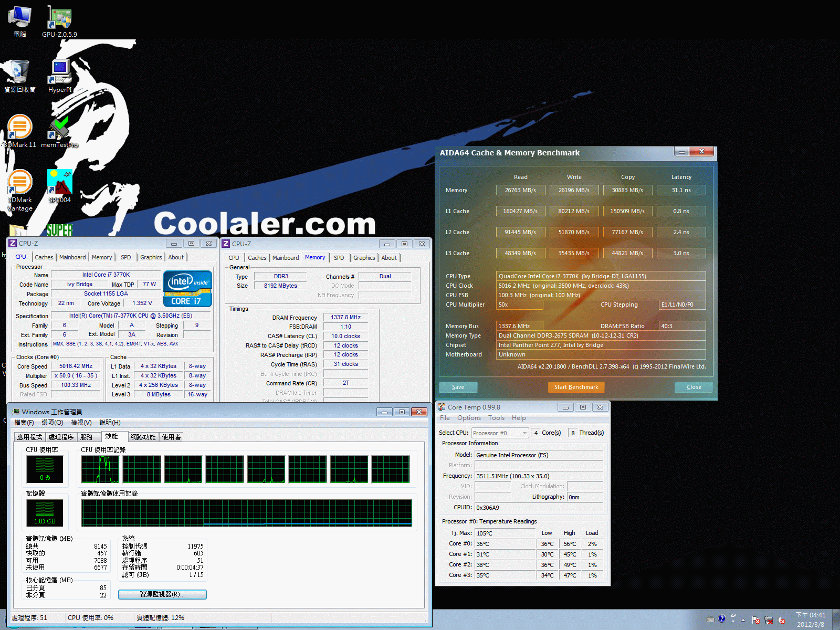Click the keyboard input method tray icon

pyautogui.click(x=710, y=619)
